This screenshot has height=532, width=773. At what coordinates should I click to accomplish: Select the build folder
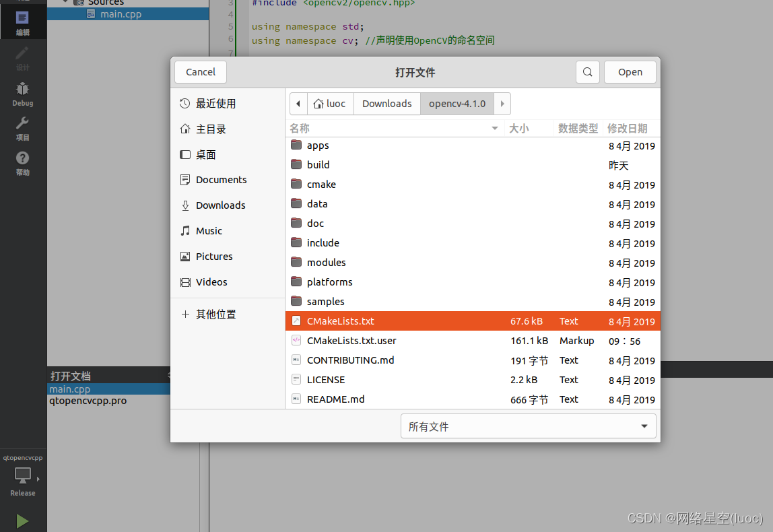(x=473, y=165)
